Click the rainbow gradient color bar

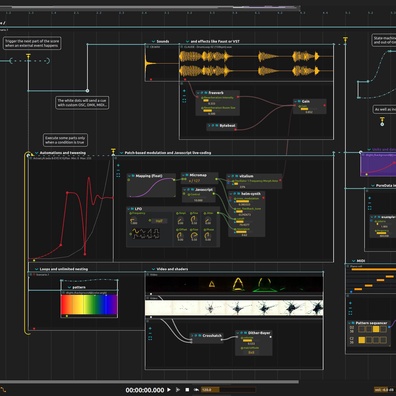pos(89,305)
